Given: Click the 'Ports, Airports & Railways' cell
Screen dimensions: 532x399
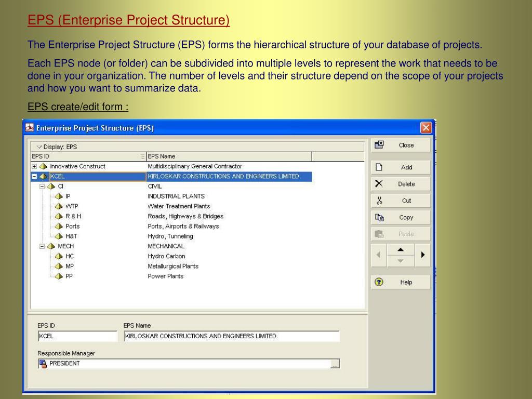Looking at the screenshot, I should coord(183,227).
